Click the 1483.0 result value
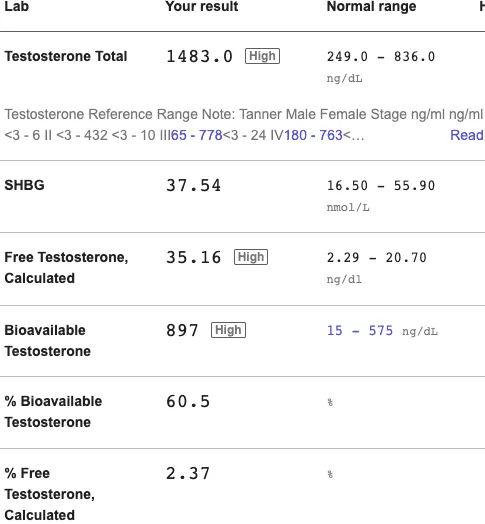This screenshot has height=524, width=485. (199, 56)
